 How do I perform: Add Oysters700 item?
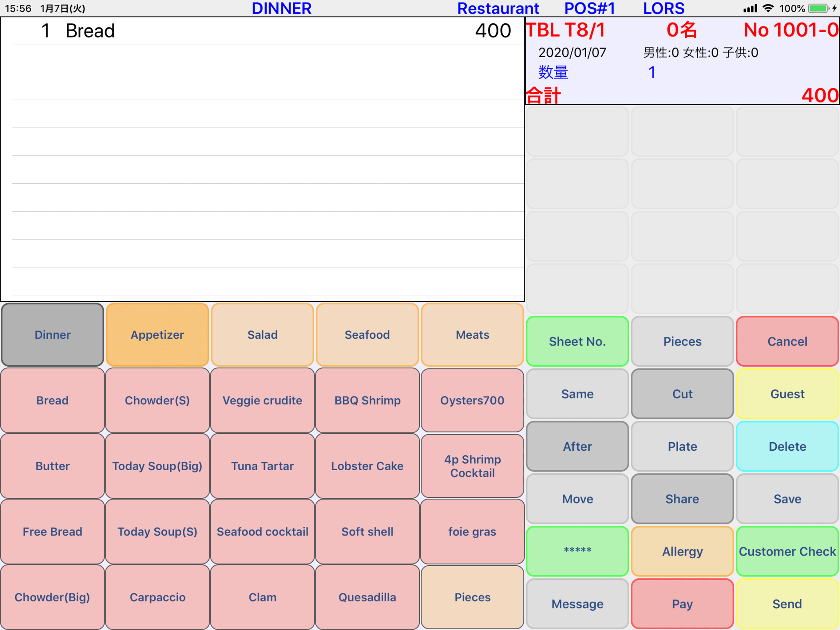[x=472, y=400]
